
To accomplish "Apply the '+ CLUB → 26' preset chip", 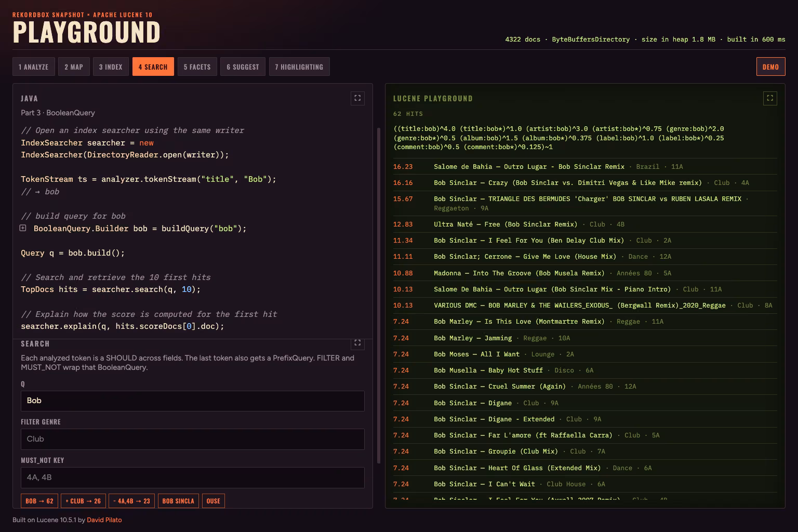I will [x=83, y=501].
